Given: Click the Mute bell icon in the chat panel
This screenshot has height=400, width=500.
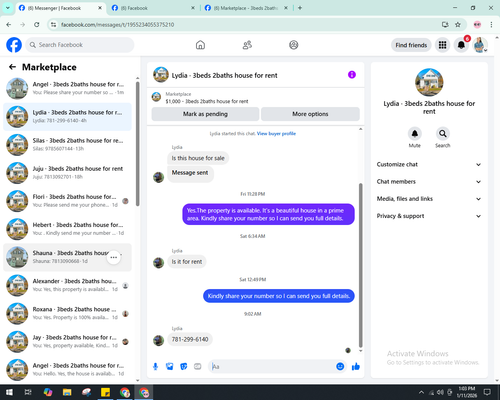Looking at the screenshot, I should click(414, 134).
